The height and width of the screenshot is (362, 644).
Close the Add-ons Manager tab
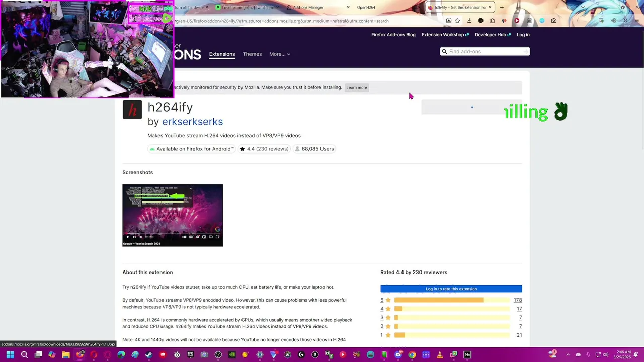pyautogui.click(x=348, y=7)
